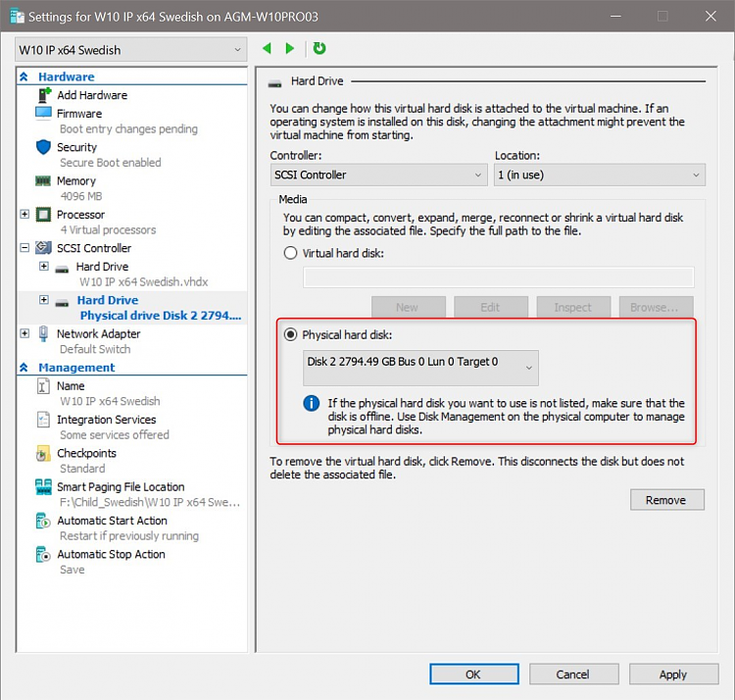Select the Physical hard disk radio button
This screenshot has width=735, height=700.
[x=291, y=334]
